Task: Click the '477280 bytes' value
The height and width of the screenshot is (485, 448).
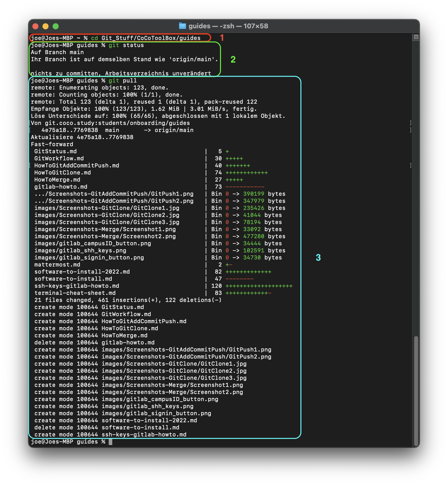Action: (264, 236)
